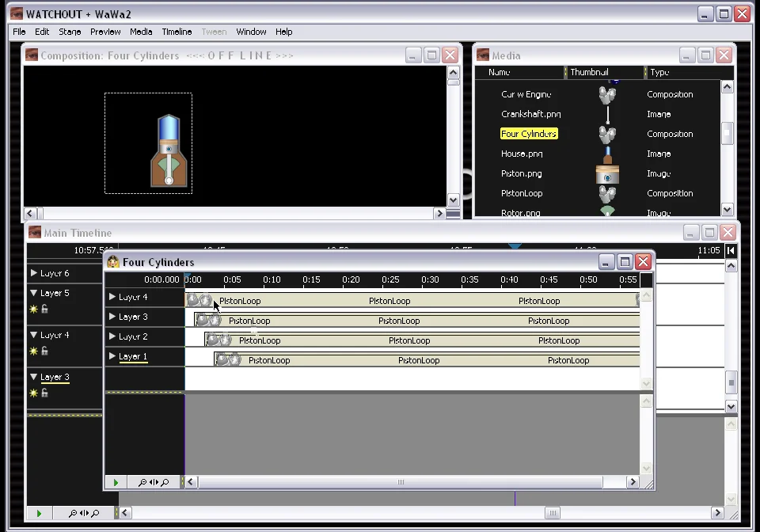Open the Help menu
The image size is (760, 532).
(284, 32)
